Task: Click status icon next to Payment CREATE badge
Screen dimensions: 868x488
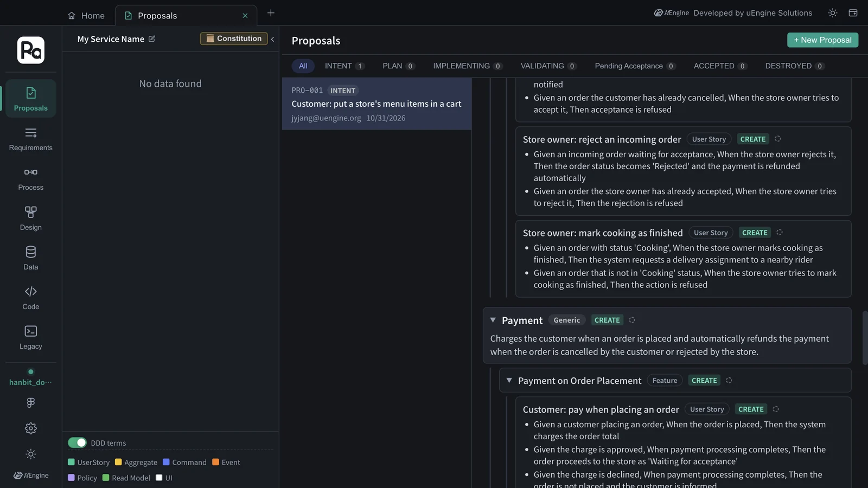Action: 632,320
